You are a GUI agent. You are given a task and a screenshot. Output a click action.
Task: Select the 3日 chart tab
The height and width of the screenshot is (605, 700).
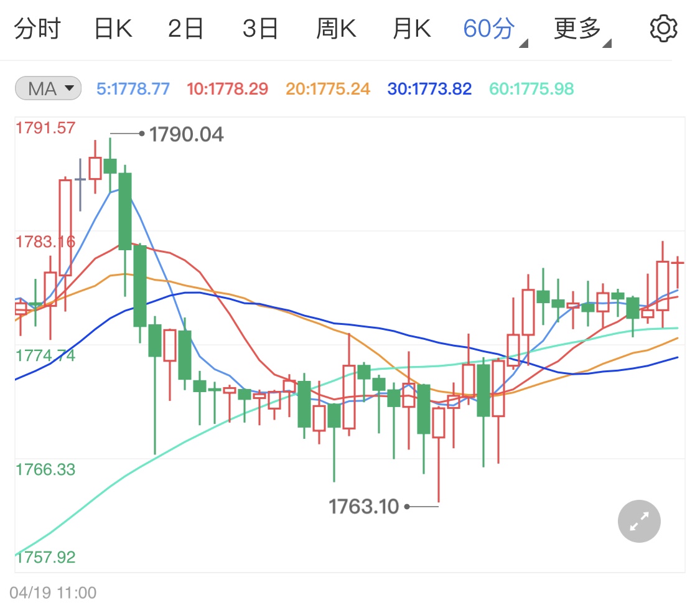[260, 29]
